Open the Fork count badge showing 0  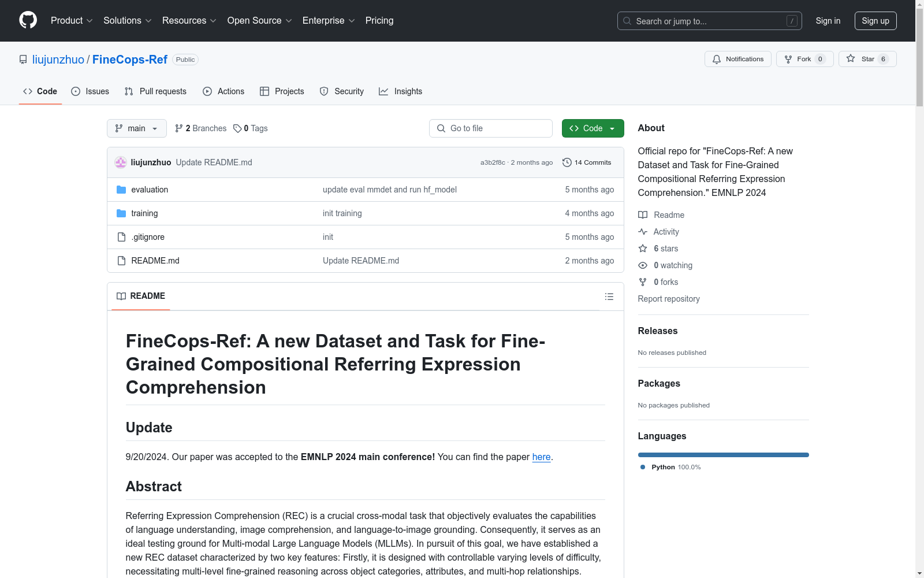click(x=820, y=59)
